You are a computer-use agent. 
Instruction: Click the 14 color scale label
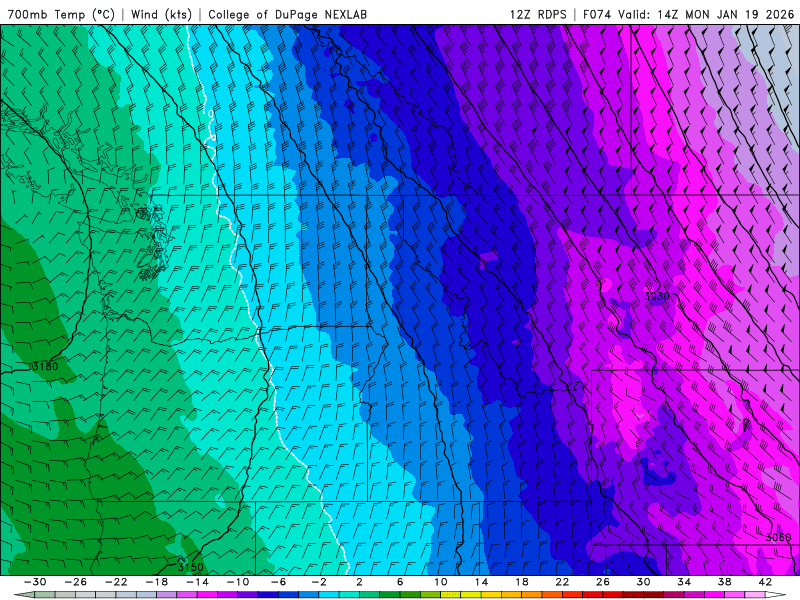tap(481, 582)
